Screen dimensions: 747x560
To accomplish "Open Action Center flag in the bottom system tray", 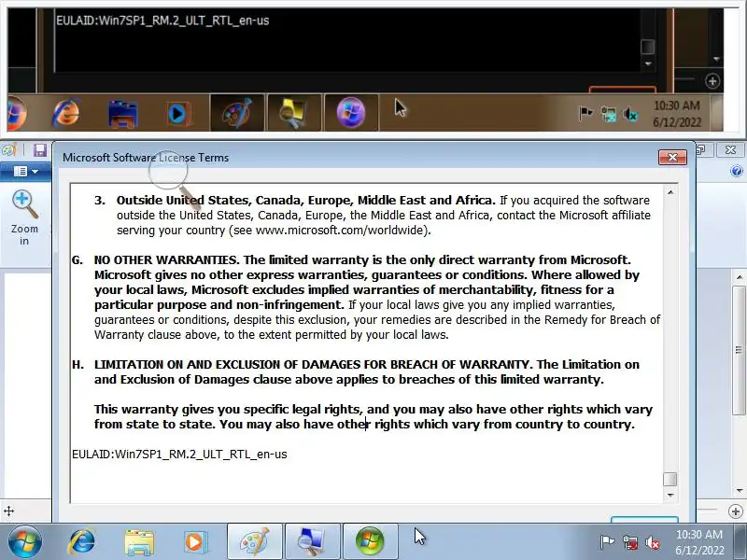I will [607, 542].
